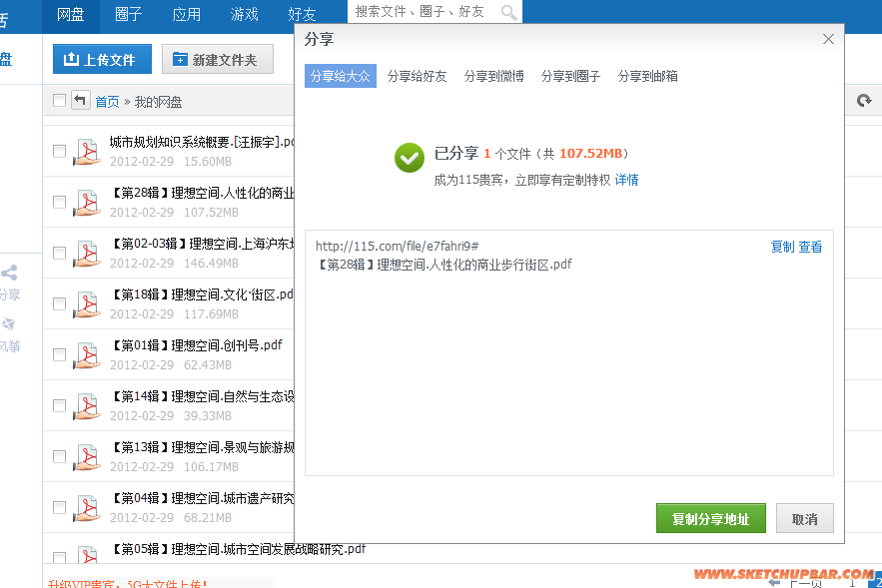882x588 pixels.
Task: Open the 圈子 top menu
Action: [128, 14]
